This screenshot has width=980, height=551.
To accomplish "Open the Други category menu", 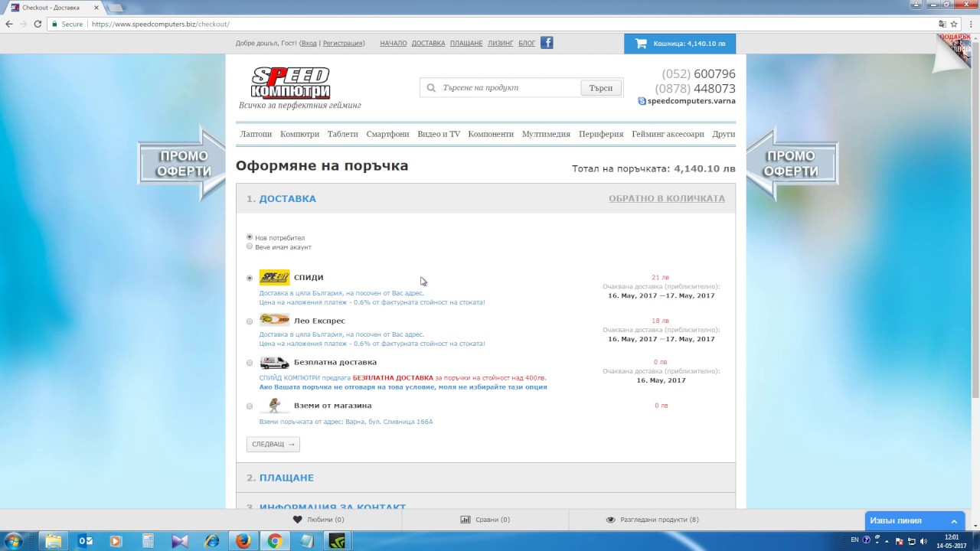I will point(724,134).
